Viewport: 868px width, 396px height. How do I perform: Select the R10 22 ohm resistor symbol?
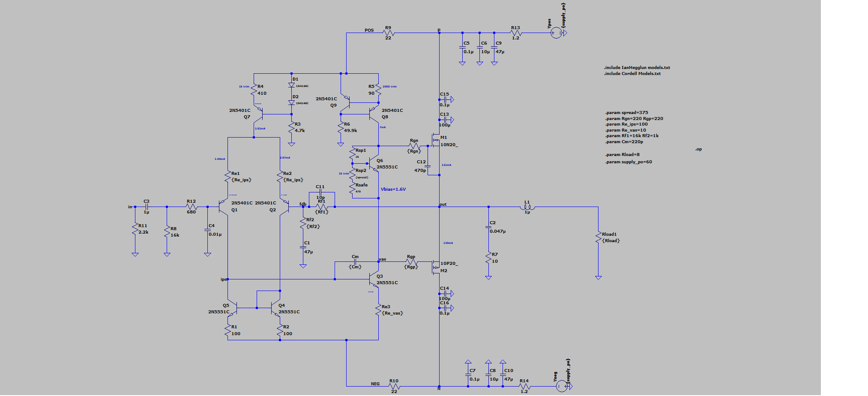pos(394,386)
